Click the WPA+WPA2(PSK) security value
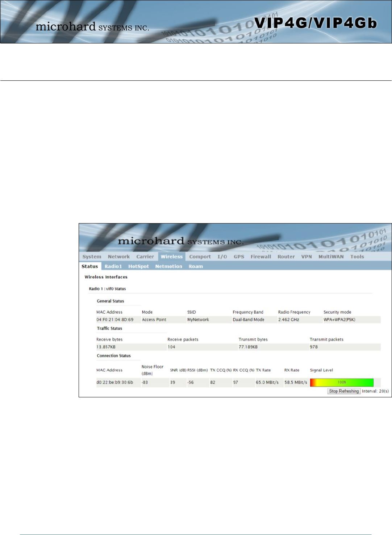The height and width of the screenshot is (535, 392). point(339,320)
